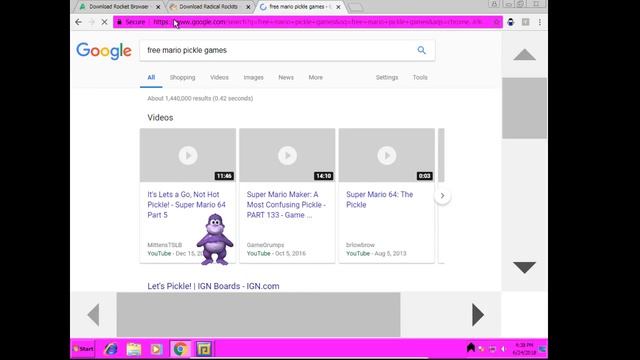This screenshot has height=360, width=640.
Task: Click the scroll right arrow
Action: click(478, 315)
